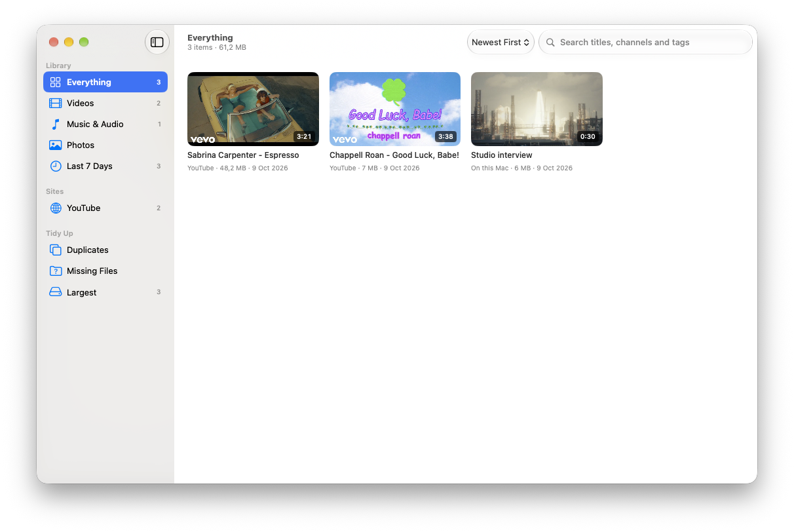Select the Missing Files label
This screenshot has height=532, width=794.
pos(92,271)
